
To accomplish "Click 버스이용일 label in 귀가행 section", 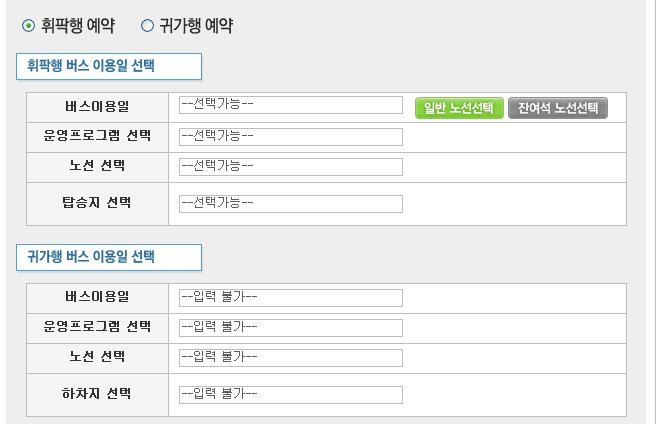I will coord(97,297).
